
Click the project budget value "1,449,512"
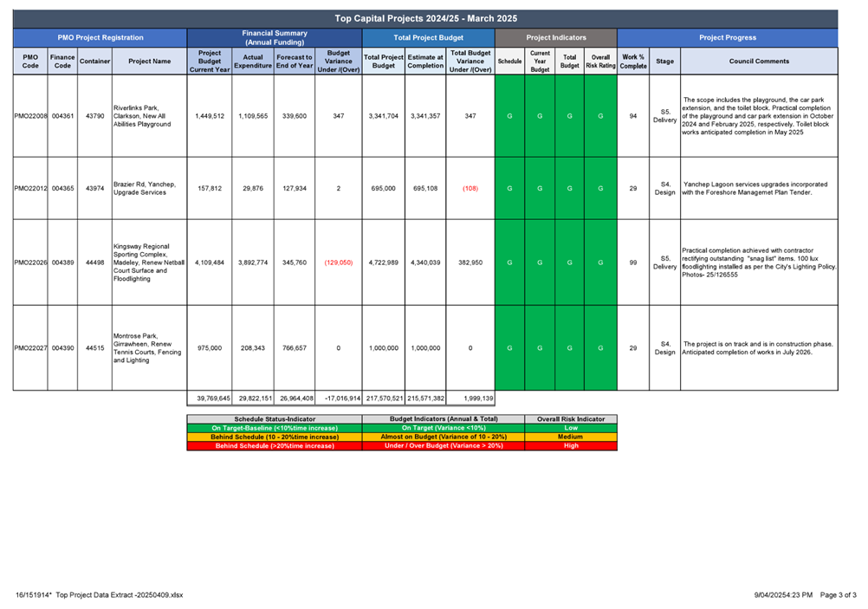point(210,116)
